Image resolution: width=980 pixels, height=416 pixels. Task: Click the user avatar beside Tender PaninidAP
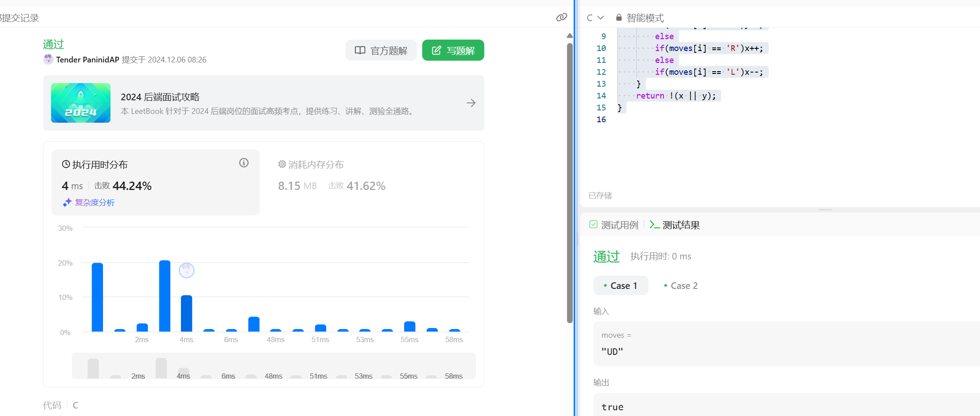(48, 59)
